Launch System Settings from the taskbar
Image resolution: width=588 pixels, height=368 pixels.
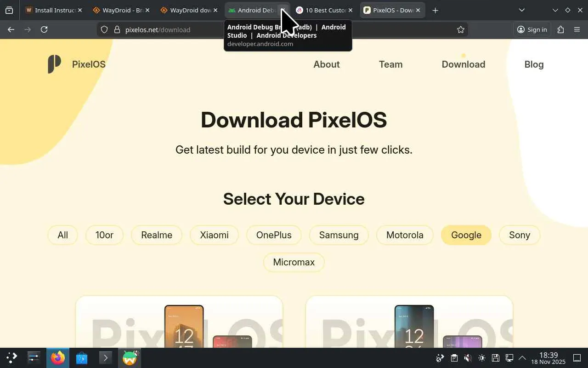point(34,358)
